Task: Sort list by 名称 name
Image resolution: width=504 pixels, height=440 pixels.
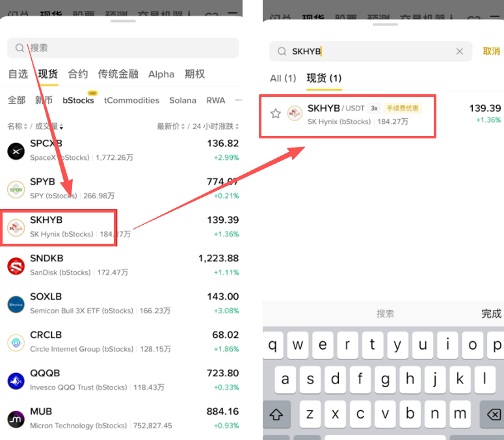Action: (17, 126)
